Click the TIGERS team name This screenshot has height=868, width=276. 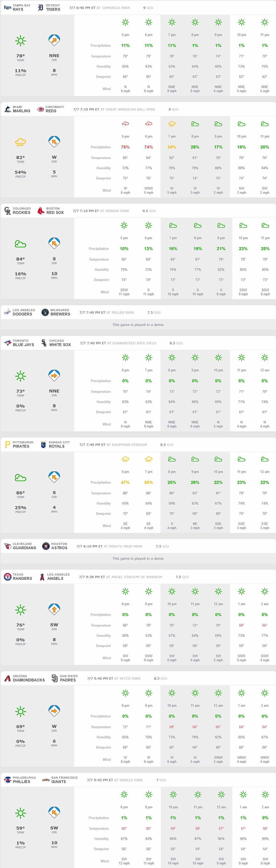[x=53, y=9]
